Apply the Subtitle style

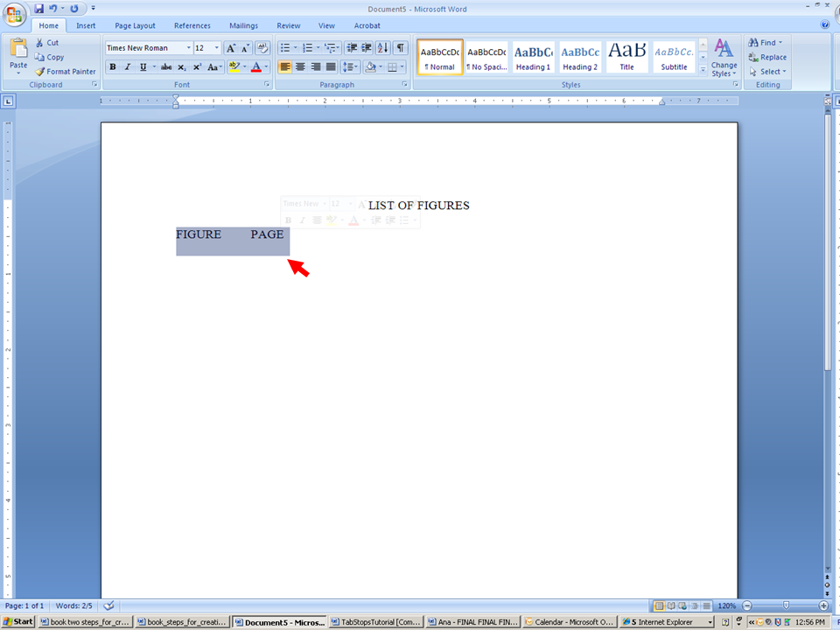(x=674, y=58)
